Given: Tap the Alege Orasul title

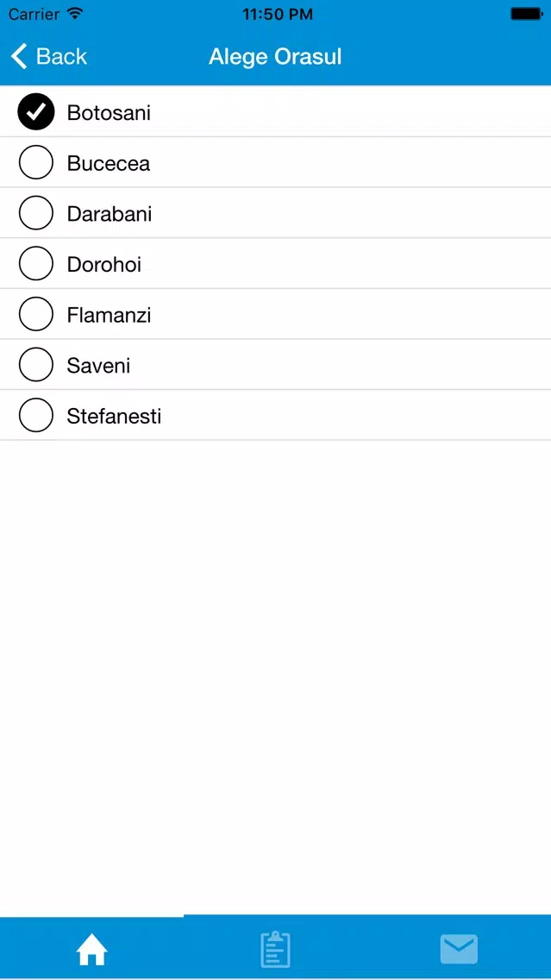Looking at the screenshot, I should pos(275,57).
